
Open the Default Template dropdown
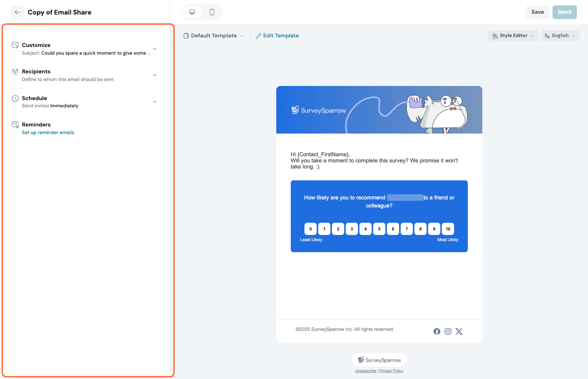click(213, 36)
